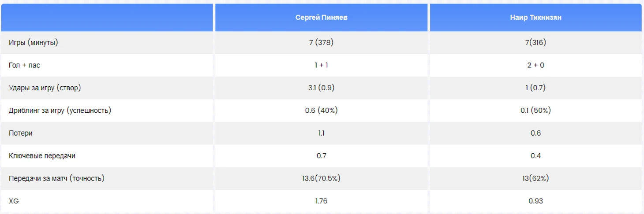Select the Игры (минуты) row label
Viewport: 644px width, 214px height.
point(34,43)
